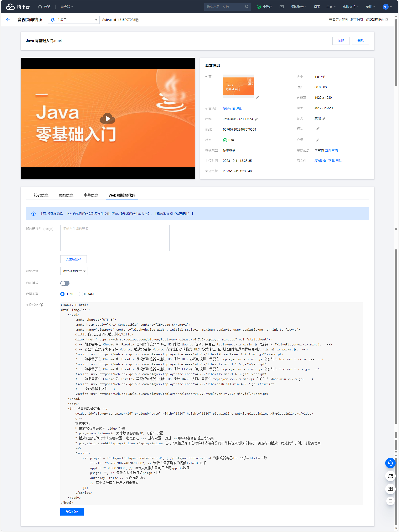This screenshot has height=532, width=399.
Task: Click the info icon in notice banner
Action: [34, 214]
